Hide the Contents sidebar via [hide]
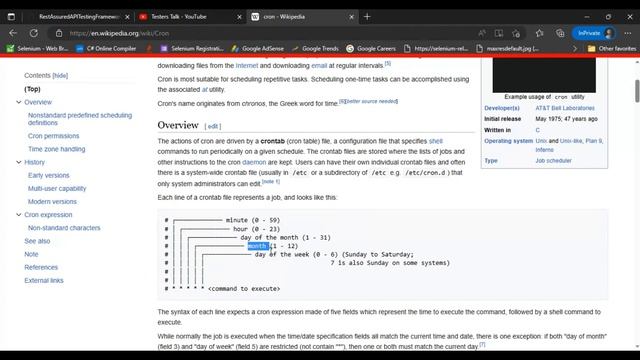 [x=60, y=76]
